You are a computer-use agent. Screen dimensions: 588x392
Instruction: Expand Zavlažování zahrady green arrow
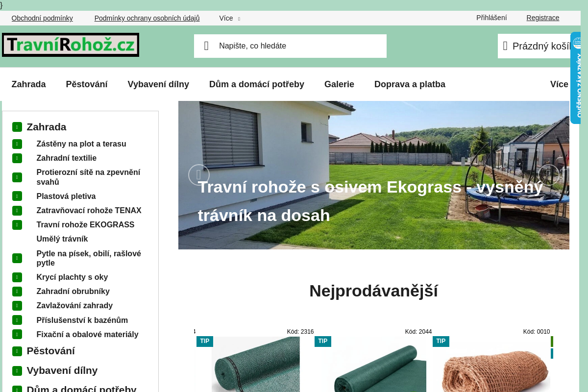[x=17, y=306]
